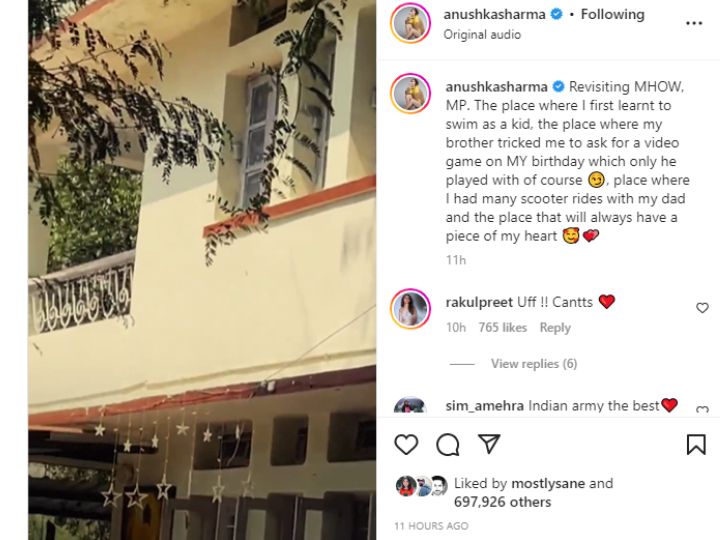
Task: View 697,926 others who liked
Action: (502, 502)
